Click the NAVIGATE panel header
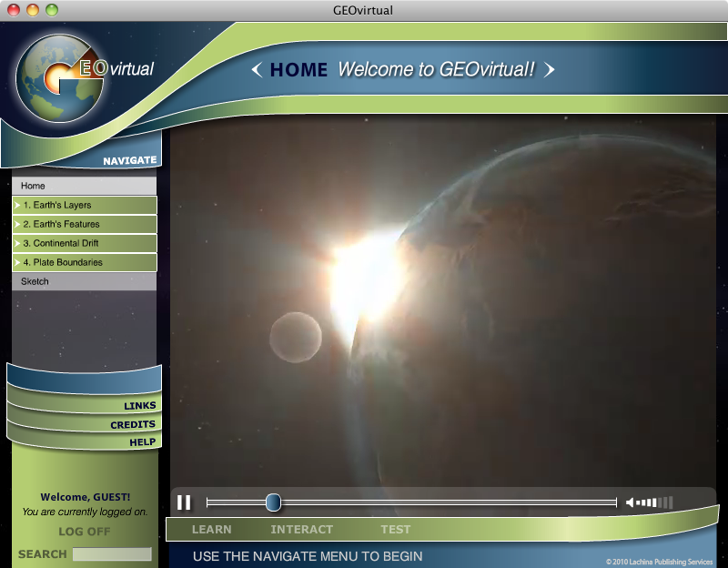The width and height of the screenshot is (728, 568). 129,161
